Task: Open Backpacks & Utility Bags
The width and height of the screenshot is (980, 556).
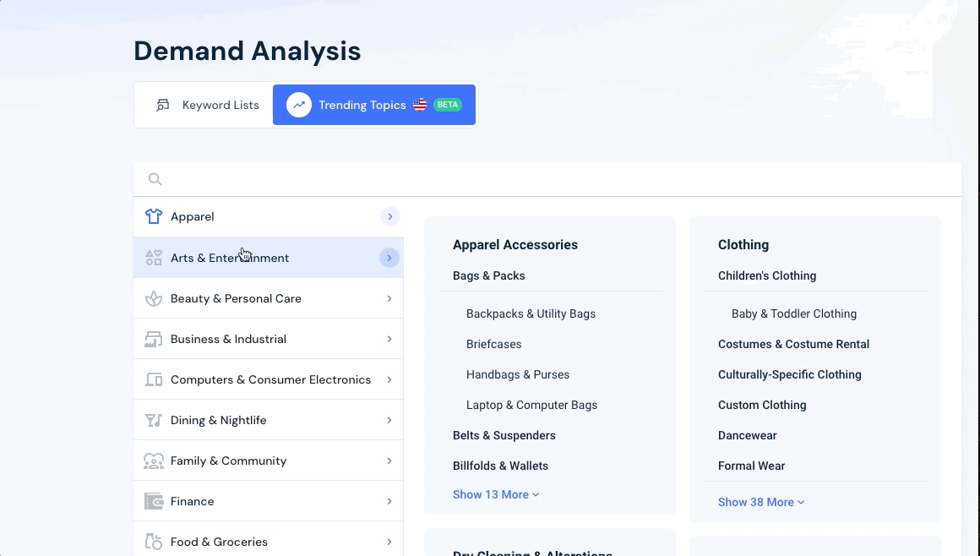Action: click(531, 314)
